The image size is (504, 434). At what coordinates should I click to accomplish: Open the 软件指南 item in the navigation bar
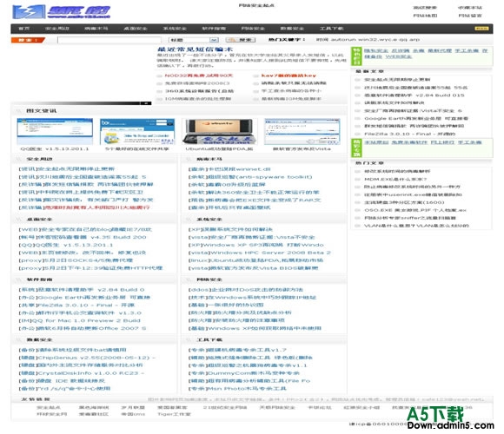(x=214, y=29)
